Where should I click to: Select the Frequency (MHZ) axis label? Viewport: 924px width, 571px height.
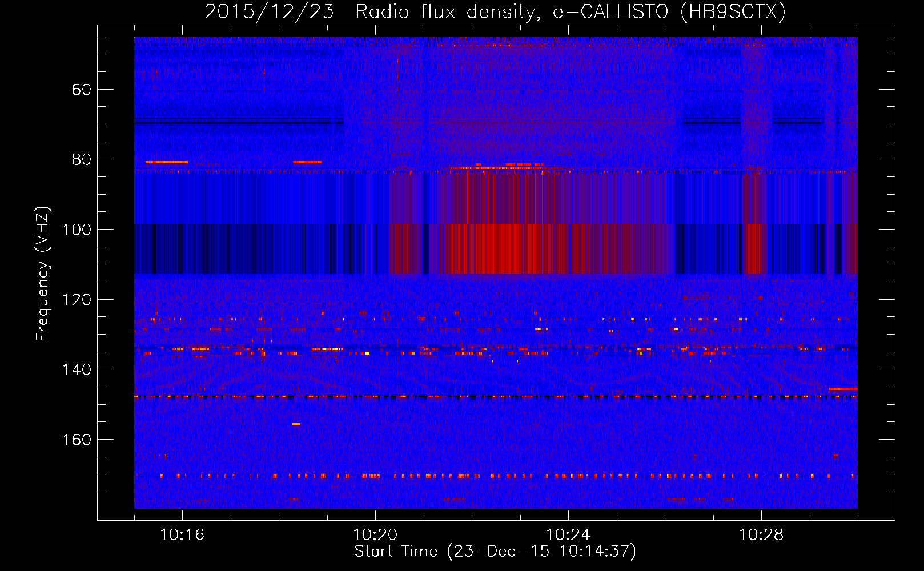tap(43, 274)
